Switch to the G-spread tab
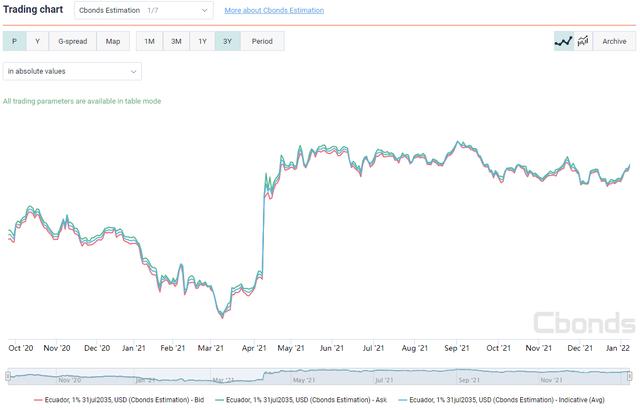 [73, 41]
